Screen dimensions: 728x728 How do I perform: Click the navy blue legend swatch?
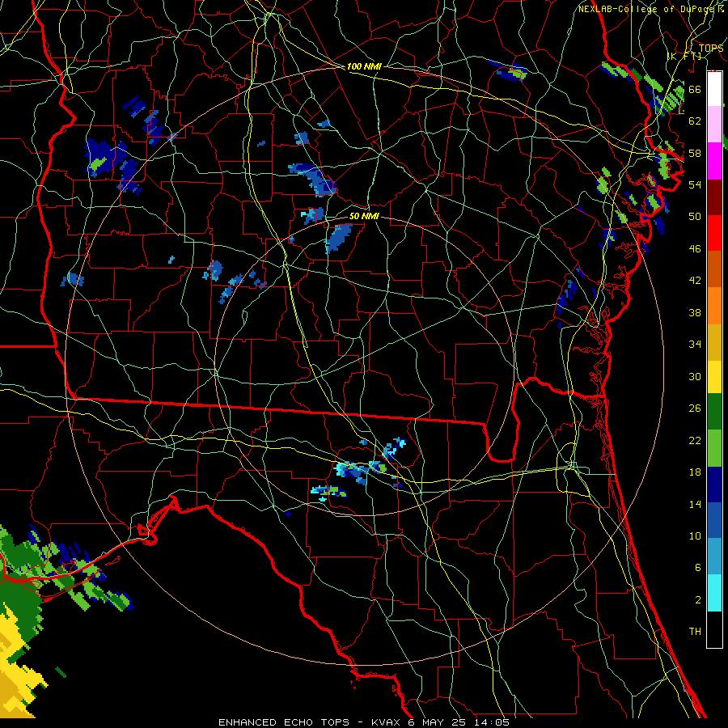coord(714,485)
